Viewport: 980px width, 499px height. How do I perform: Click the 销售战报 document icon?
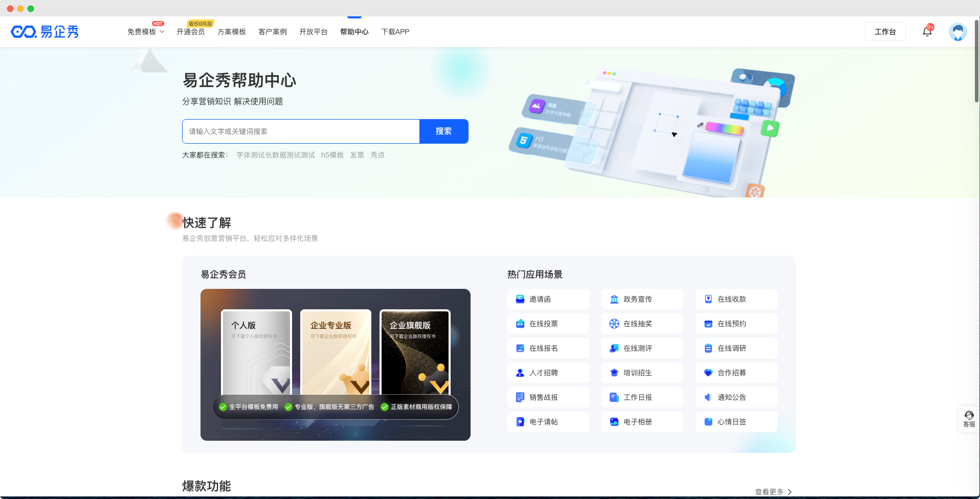tap(520, 397)
